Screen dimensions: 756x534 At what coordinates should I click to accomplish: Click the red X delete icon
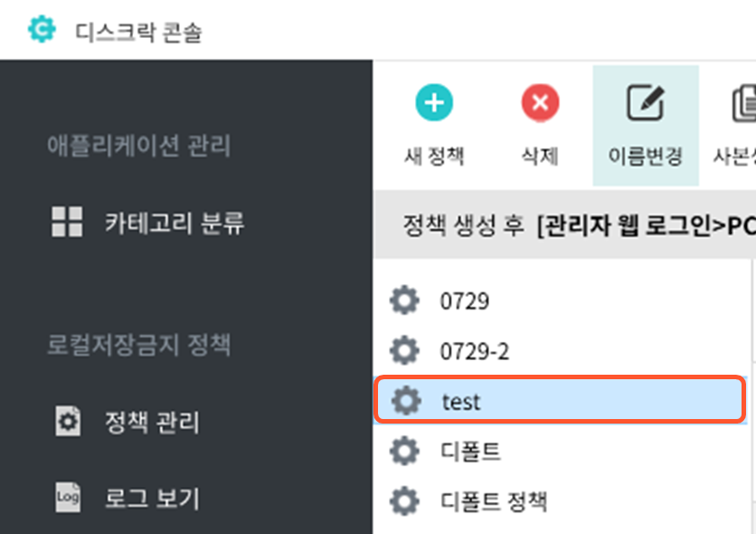540,103
